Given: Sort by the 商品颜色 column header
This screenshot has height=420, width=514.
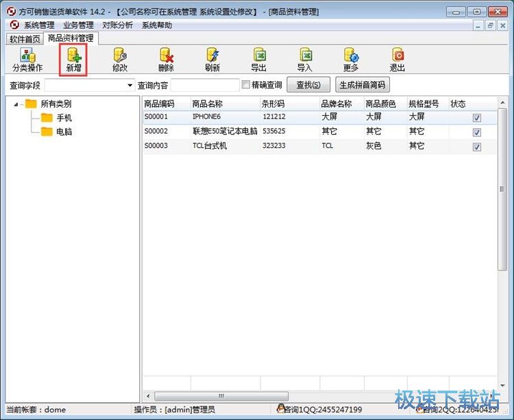Looking at the screenshot, I should tap(385, 104).
